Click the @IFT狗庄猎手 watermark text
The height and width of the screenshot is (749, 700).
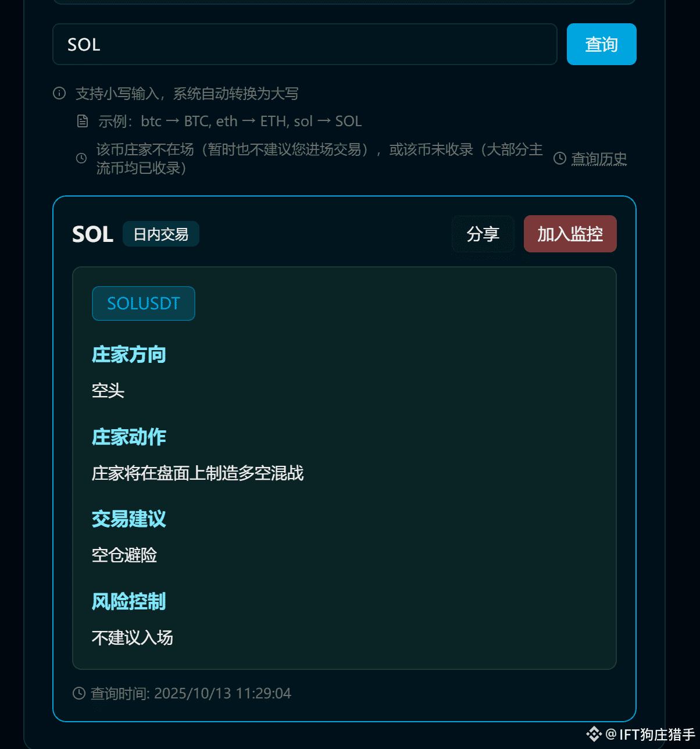pyautogui.click(x=651, y=734)
